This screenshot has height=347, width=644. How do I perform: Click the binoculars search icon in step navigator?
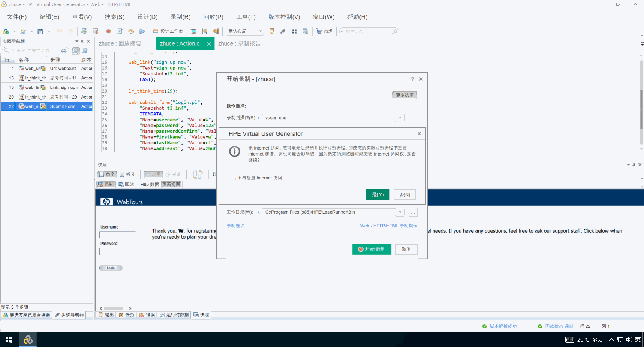click(64, 51)
